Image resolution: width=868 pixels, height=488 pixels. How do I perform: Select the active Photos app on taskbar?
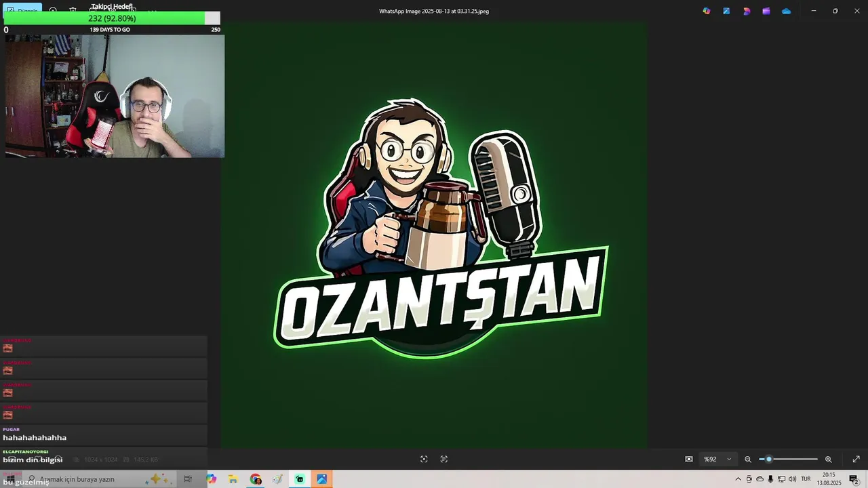pos(321,479)
